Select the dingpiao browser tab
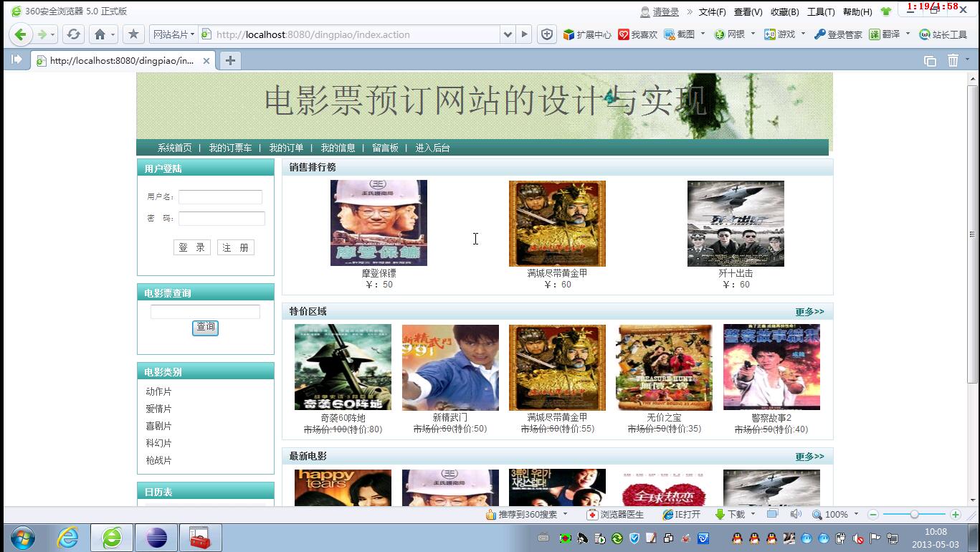The height and width of the screenshot is (552, 980). (123, 61)
